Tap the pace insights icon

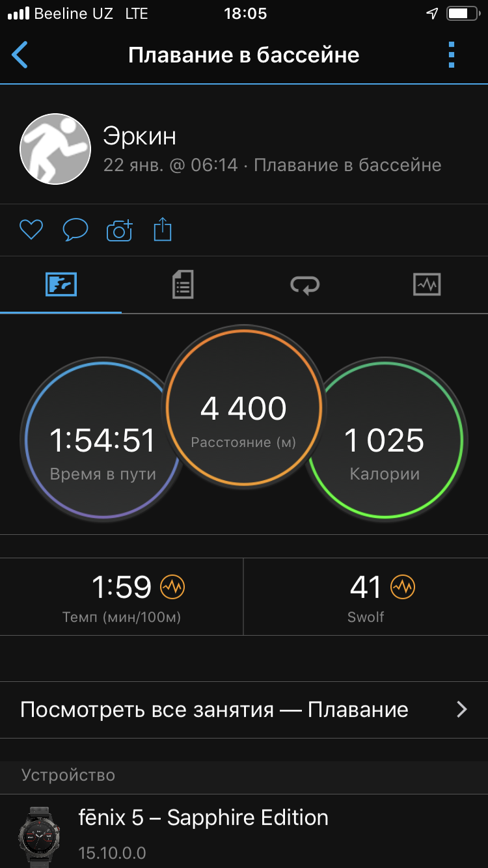point(172,588)
